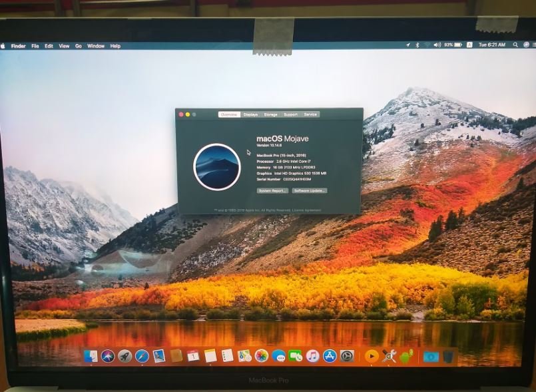Image resolution: width=536 pixels, height=392 pixels.
Task: Open the Finder menu
Action: [19, 46]
